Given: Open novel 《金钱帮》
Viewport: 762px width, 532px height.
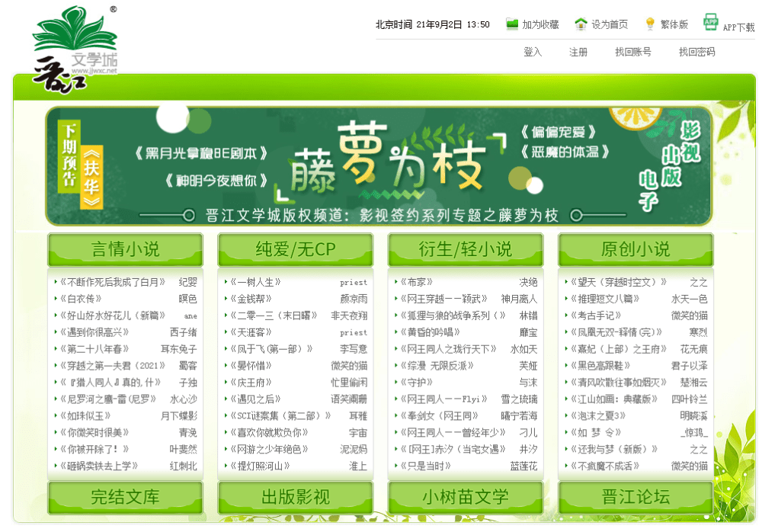Looking at the screenshot, I should point(251,299).
